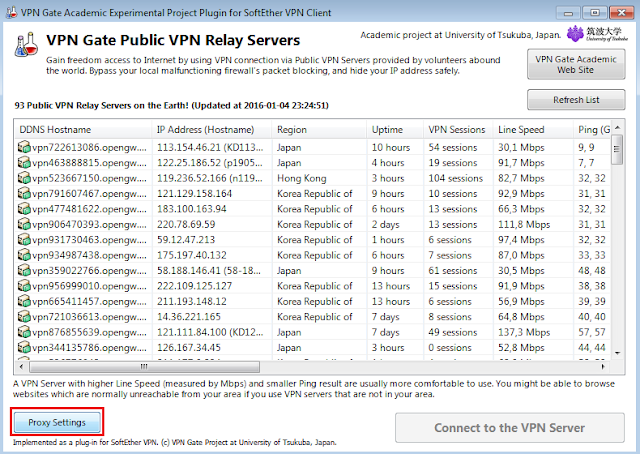
Task: Click the server icon for vpn523667150.opengw
Action: [x=24, y=178]
